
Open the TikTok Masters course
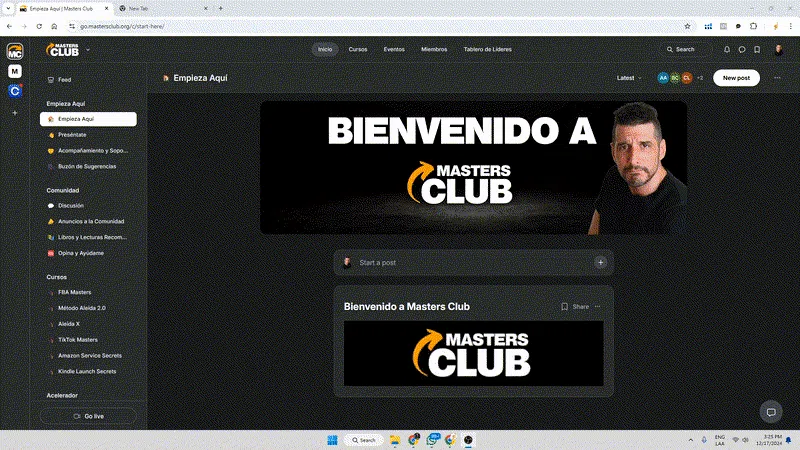tap(88, 340)
